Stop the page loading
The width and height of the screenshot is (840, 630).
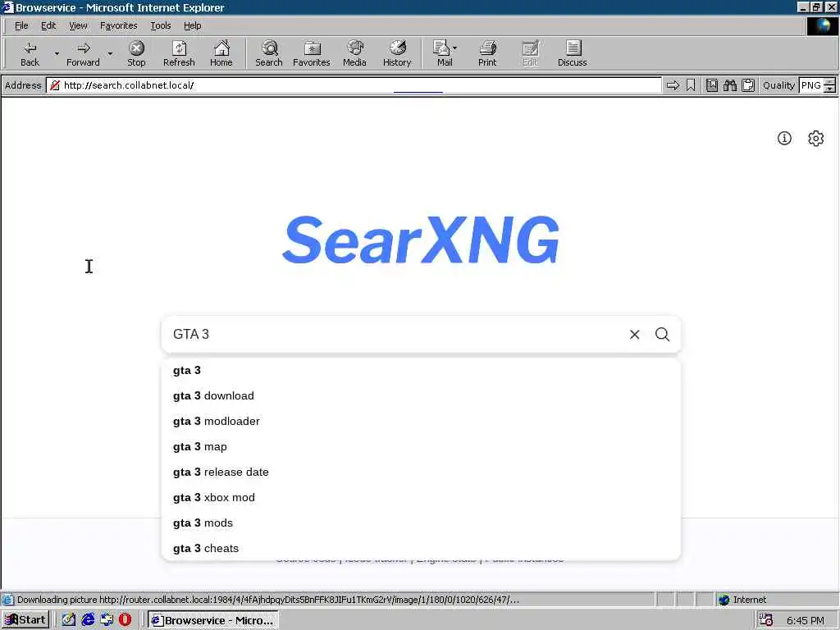tap(136, 53)
